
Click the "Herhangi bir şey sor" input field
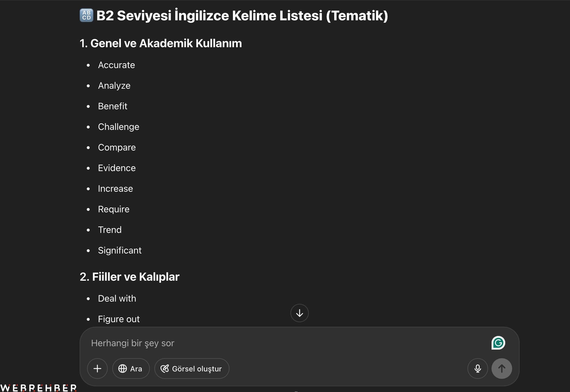pos(286,343)
